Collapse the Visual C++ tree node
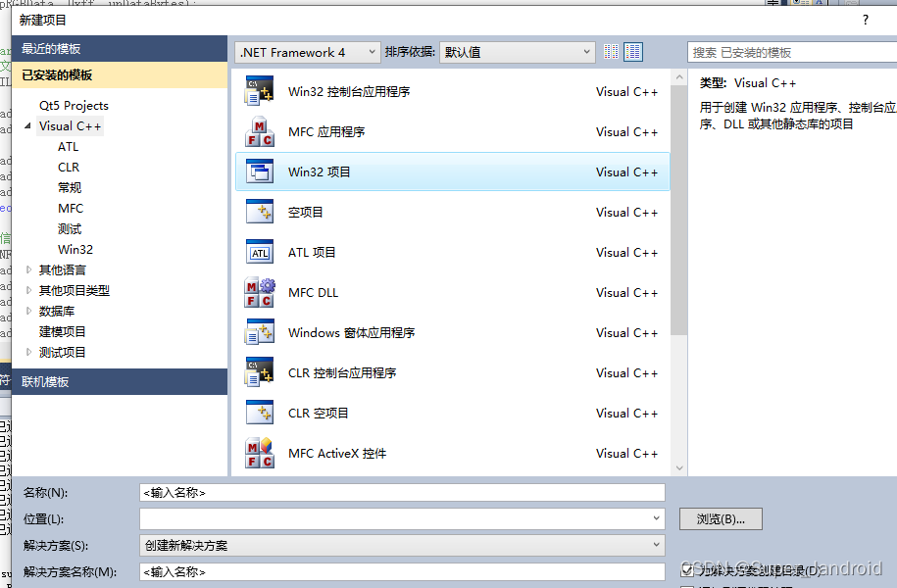The height and width of the screenshot is (588, 897). coord(27,125)
